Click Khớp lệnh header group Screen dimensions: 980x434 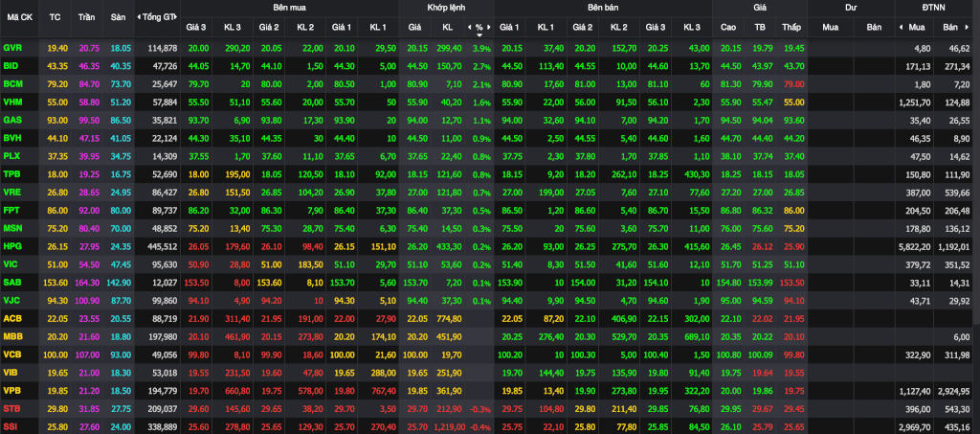coord(446,8)
